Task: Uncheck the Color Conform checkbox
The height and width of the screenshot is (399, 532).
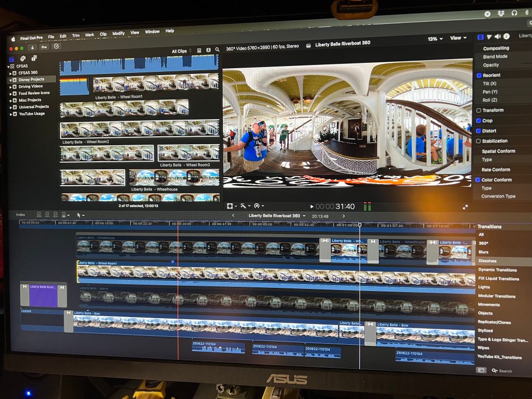Action: pos(478,180)
